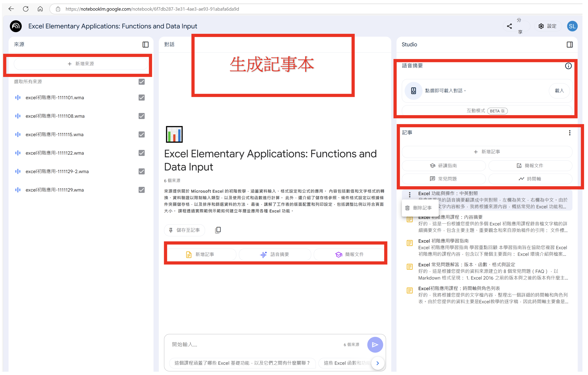Viewport: 588px width, 375px height.
Task: Click 儲存至記事 pin button
Action: (x=184, y=230)
